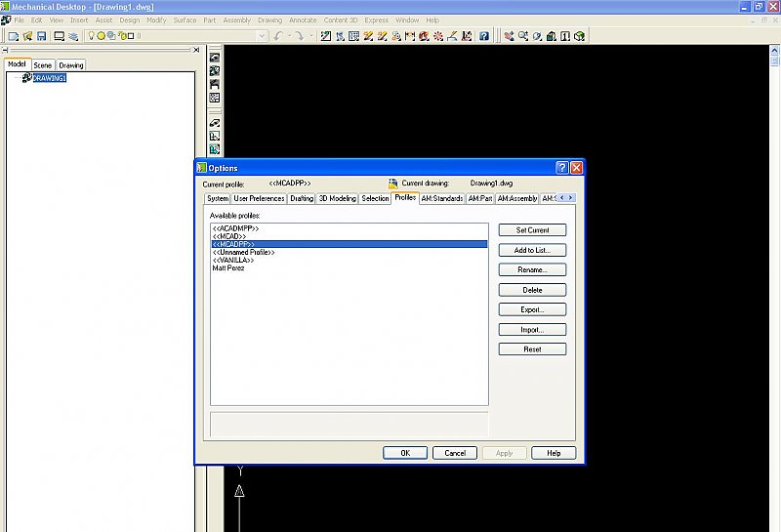Click the New drawing icon in toolbar
The image size is (781, 532).
14,36
